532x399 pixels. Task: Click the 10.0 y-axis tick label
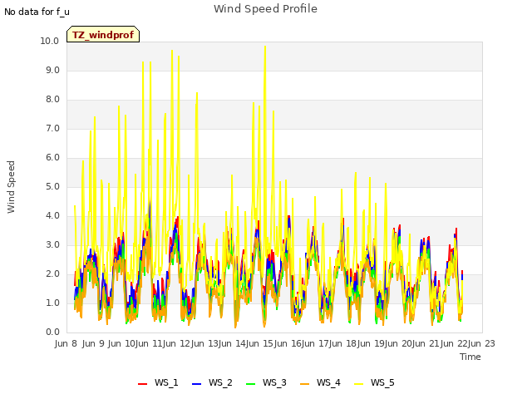tap(50, 41)
